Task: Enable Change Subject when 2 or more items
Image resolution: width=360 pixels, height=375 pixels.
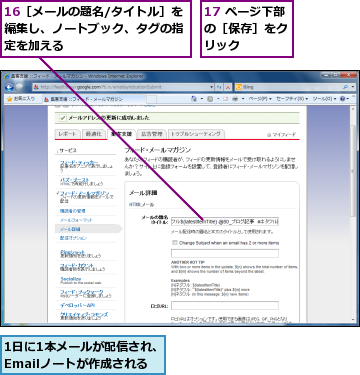Action: 175,243
